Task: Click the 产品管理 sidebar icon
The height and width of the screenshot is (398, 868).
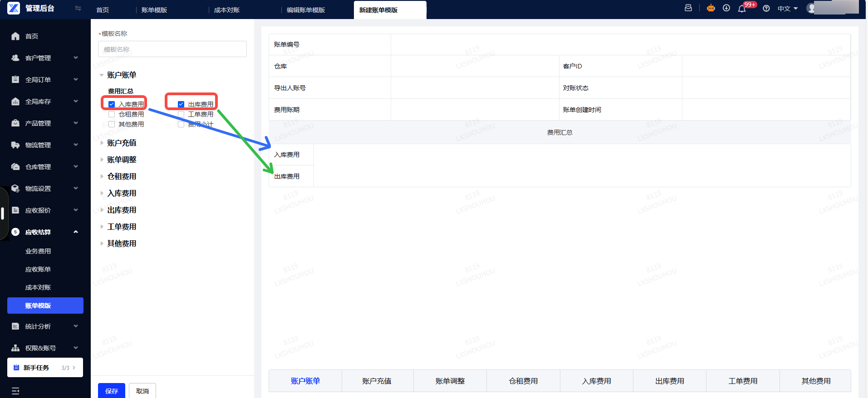Action: point(15,123)
